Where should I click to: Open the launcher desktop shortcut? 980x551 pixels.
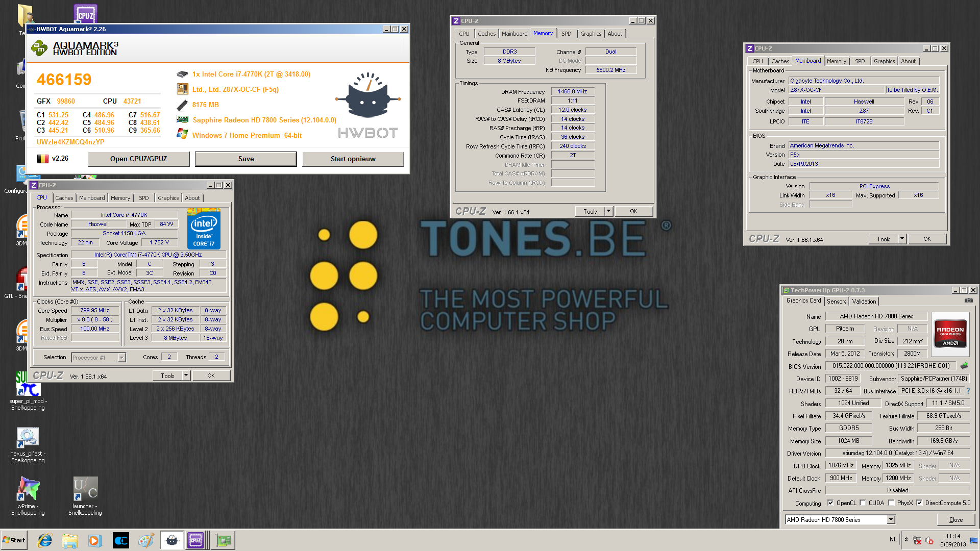point(85,496)
